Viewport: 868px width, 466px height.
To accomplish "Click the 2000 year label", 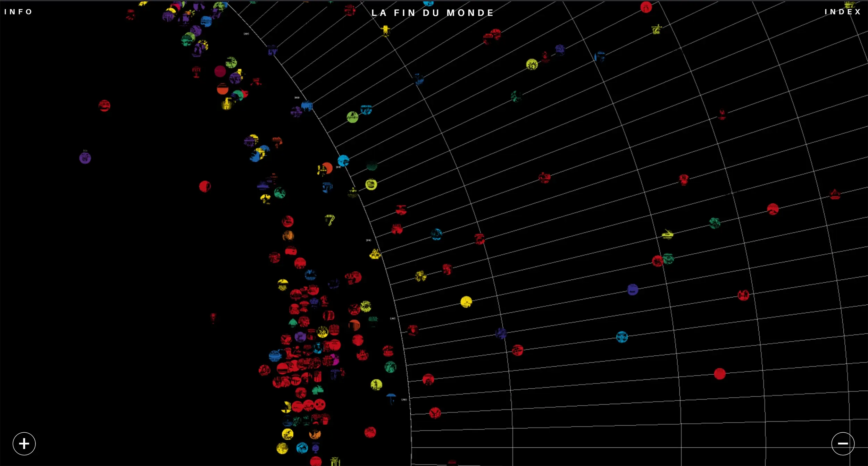I will click(297, 98).
